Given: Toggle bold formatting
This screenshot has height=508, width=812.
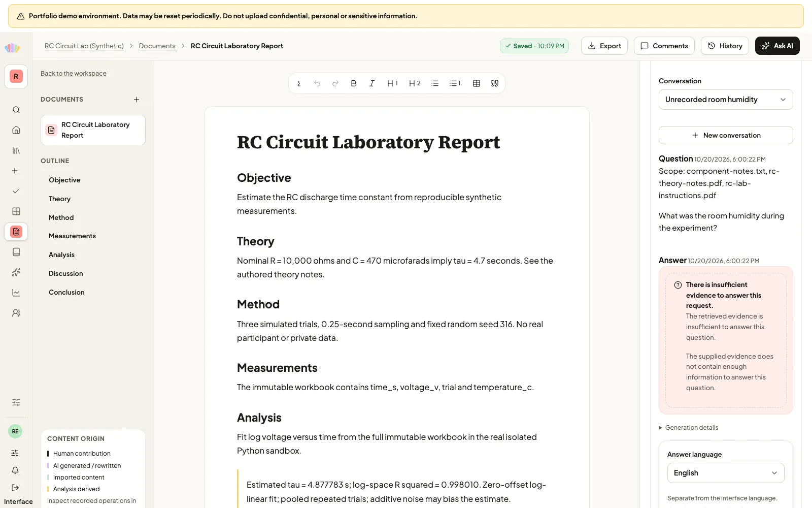Looking at the screenshot, I should (x=354, y=83).
